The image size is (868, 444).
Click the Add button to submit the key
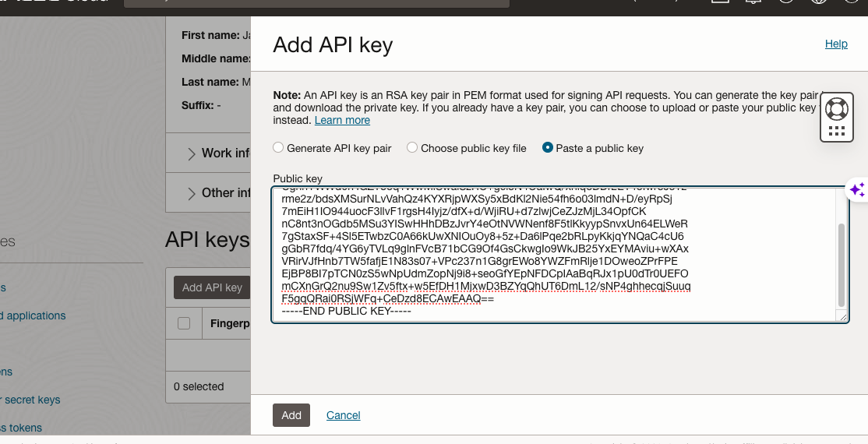coord(291,415)
